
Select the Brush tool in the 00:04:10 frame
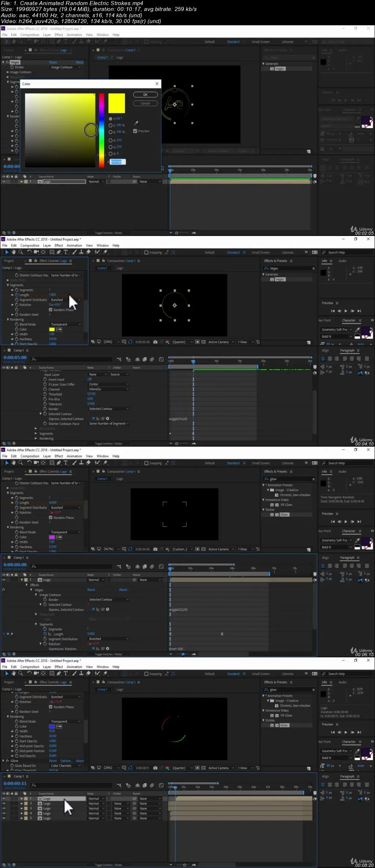(x=74, y=252)
